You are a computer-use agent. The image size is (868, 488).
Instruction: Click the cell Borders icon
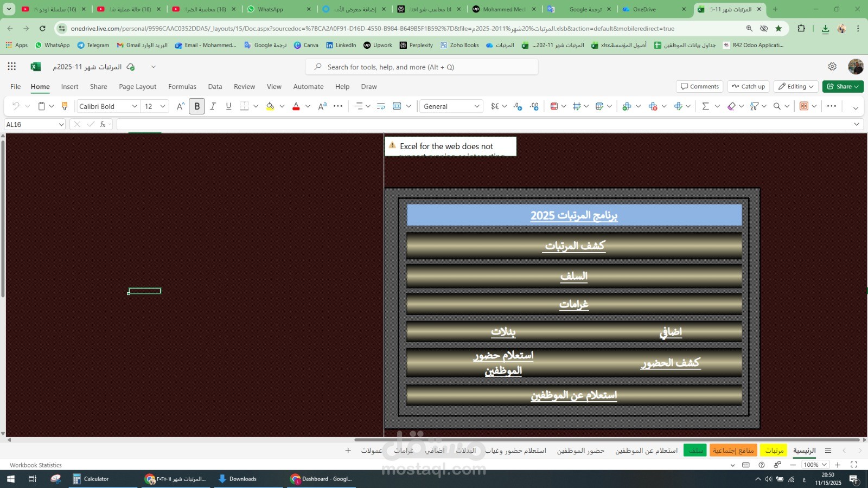point(245,106)
